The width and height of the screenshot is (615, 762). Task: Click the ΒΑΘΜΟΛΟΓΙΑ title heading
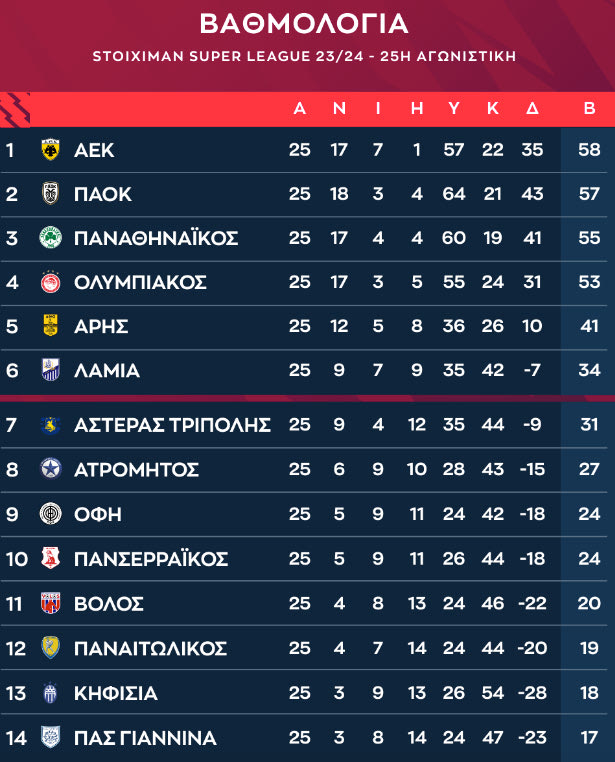(x=304, y=24)
